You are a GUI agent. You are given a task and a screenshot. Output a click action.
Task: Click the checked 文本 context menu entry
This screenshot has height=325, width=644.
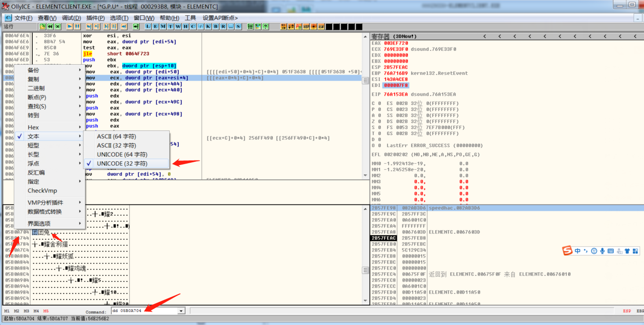[49, 136]
